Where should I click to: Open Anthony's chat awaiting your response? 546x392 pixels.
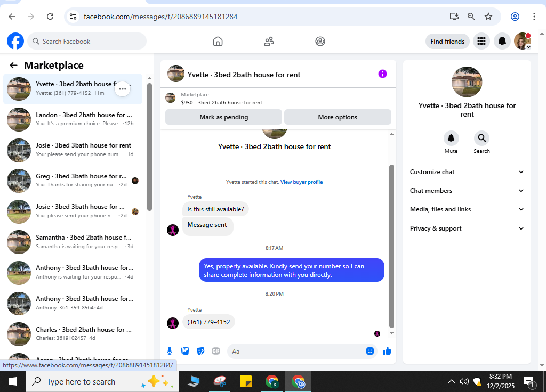(x=73, y=272)
